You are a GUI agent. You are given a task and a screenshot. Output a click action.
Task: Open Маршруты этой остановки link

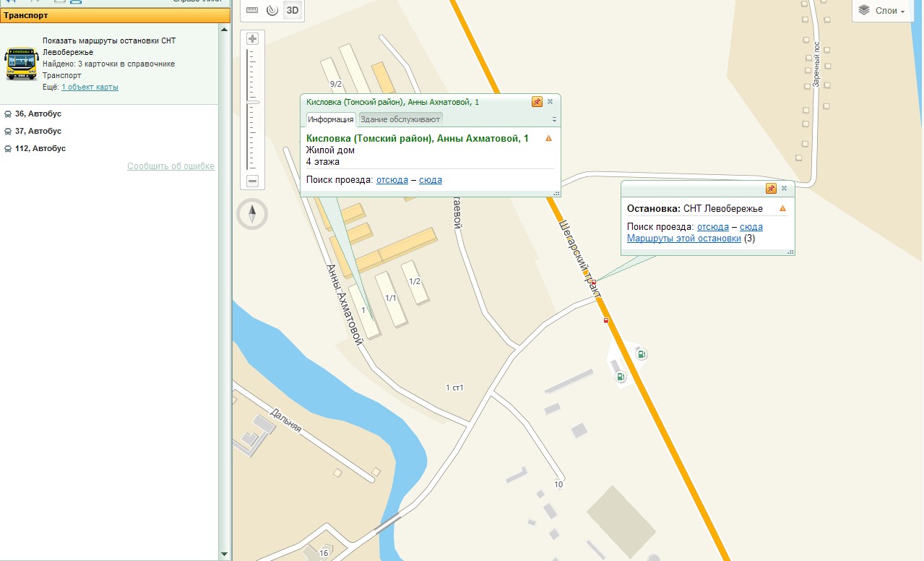point(683,239)
